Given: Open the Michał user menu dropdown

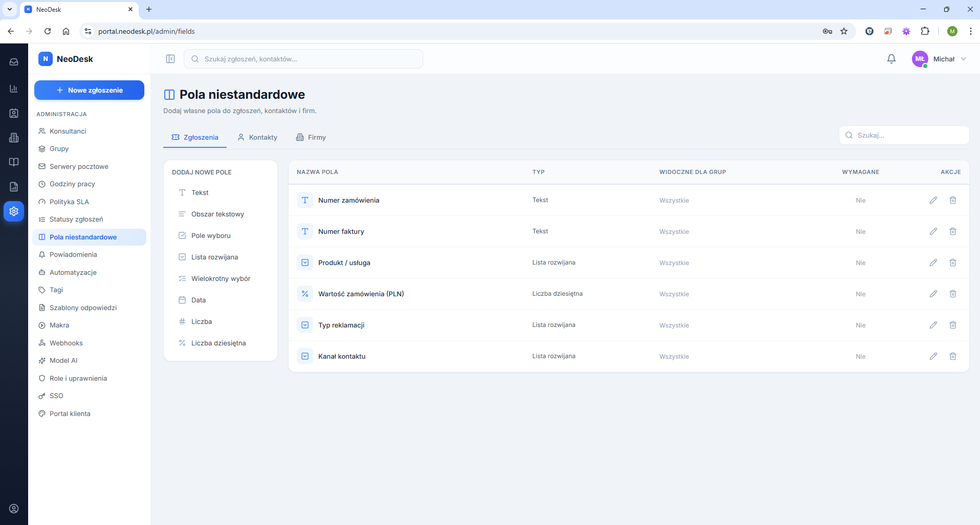Looking at the screenshot, I should tap(940, 59).
